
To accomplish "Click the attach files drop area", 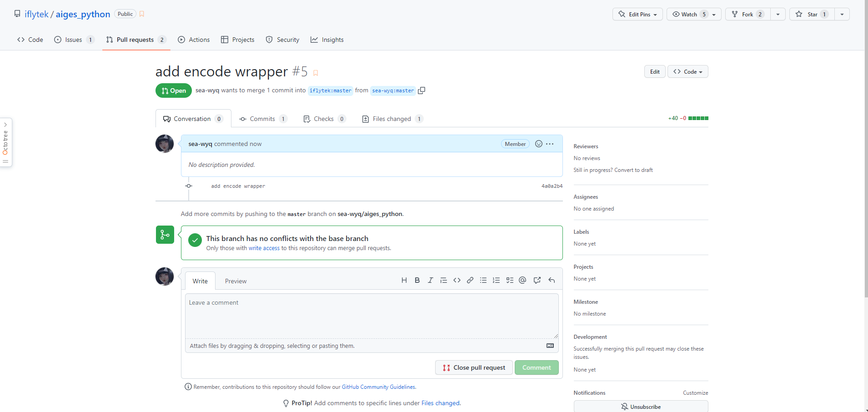I will coord(371,346).
